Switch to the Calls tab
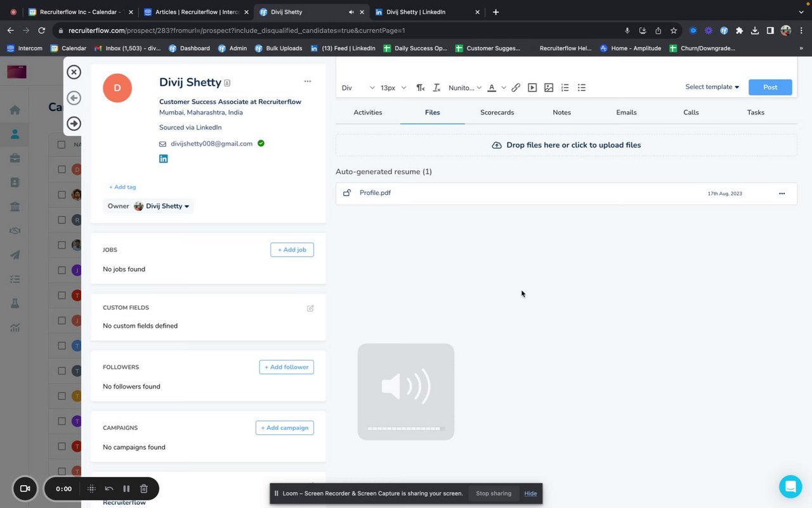This screenshot has height=508, width=812. pos(691,112)
